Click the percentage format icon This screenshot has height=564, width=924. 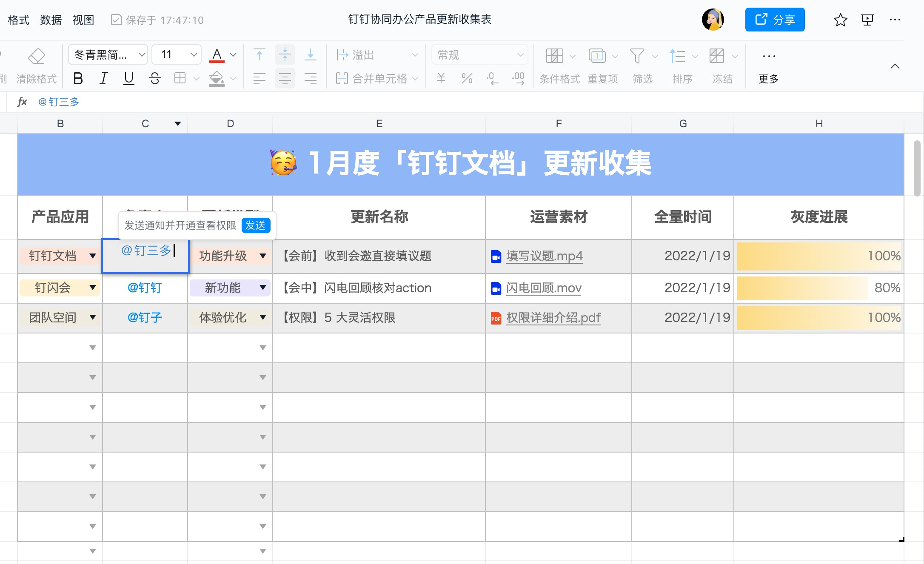(467, 78)
